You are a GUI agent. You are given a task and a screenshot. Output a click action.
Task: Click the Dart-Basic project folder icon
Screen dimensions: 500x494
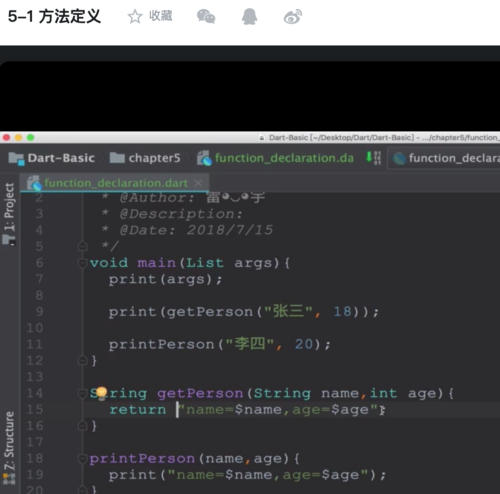pyautogui.click(x=16, y=158)
